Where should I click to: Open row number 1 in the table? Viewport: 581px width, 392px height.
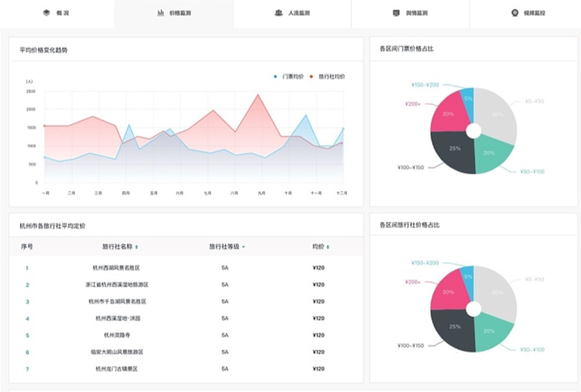(27, 268)
